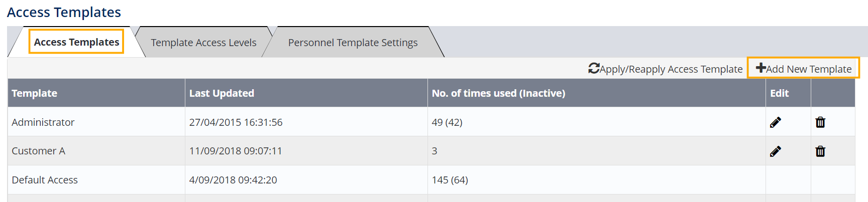Click the refresh arrows reapply icon
The width and height of the screenshot is (868, 202).
pos(594,68)
